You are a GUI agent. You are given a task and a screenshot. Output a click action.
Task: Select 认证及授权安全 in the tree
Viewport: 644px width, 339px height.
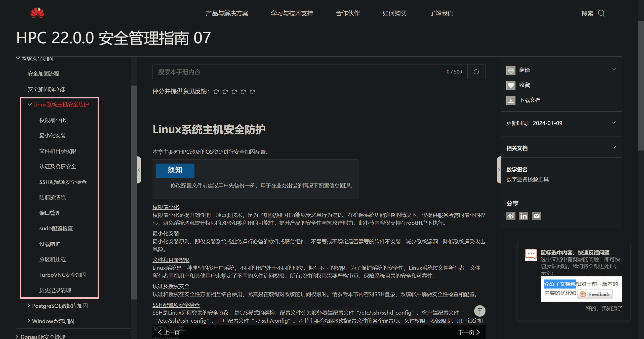click(58, 167)
